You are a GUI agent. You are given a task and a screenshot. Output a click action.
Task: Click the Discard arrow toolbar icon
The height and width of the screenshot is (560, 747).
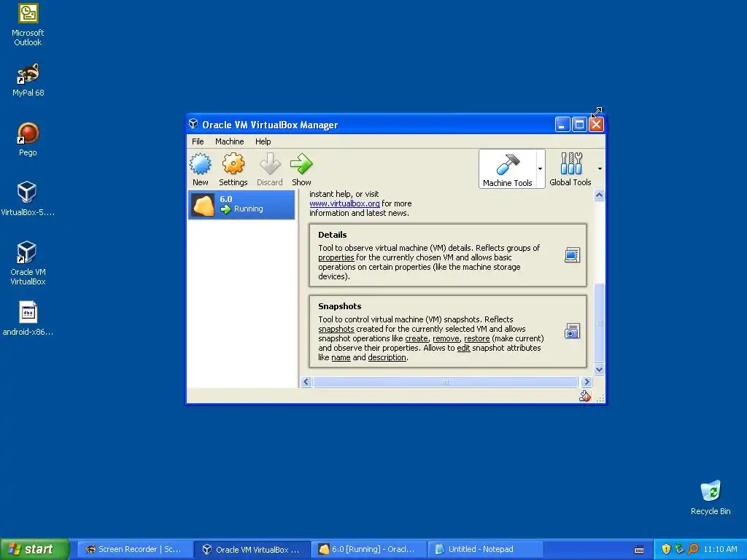coord(270,164)
